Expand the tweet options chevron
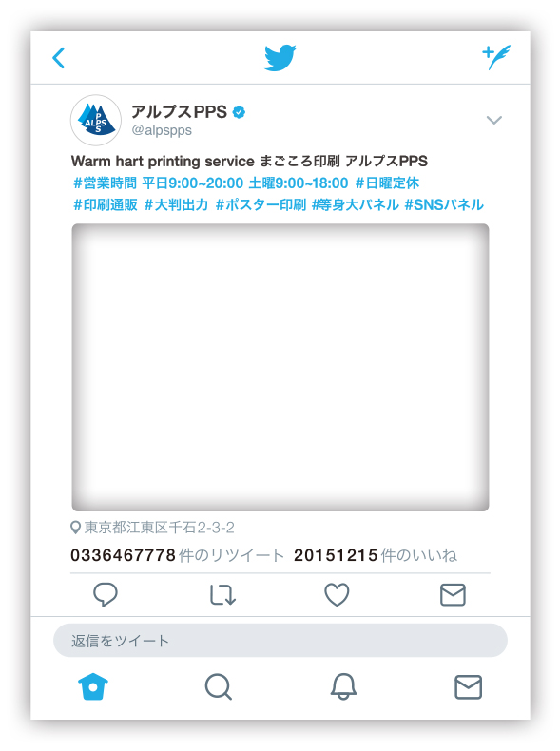The width and height of the screenshot is (560, 751). tap(493, 120)
